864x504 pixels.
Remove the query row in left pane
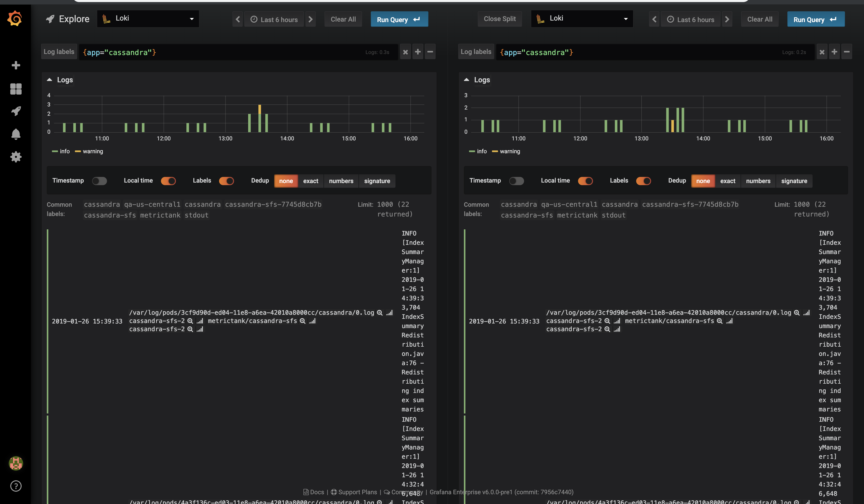coord(430,52)
